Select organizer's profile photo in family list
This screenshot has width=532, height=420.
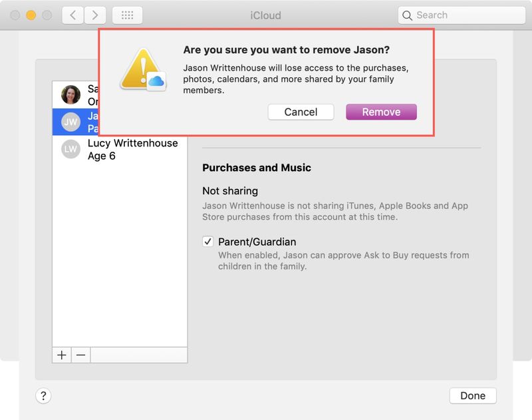point(71,95)
